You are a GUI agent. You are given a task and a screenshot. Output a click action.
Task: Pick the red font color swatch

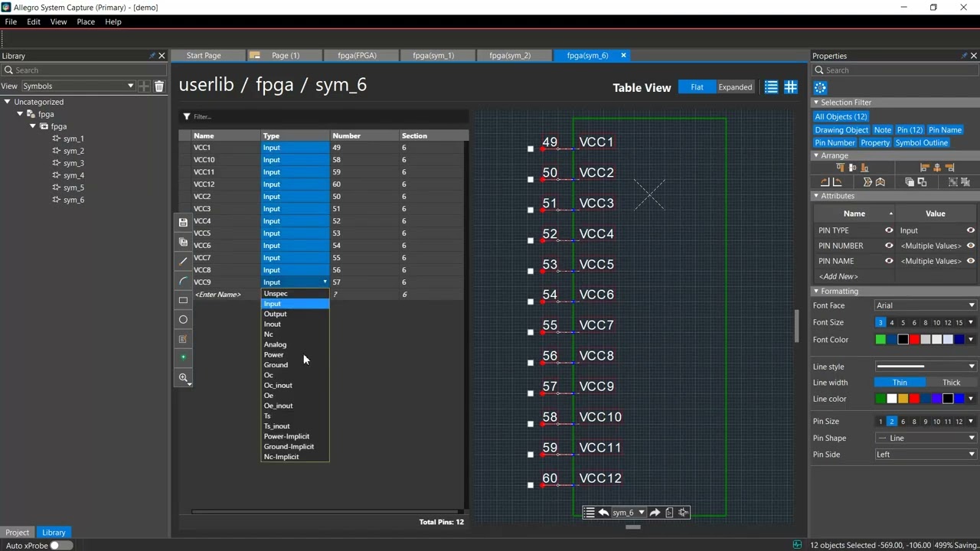[x=914, y=340]
